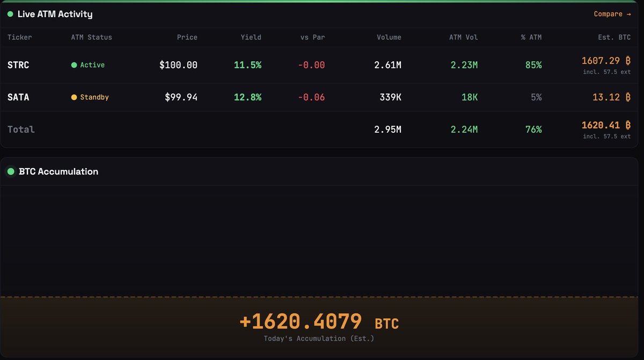Click the % ATM column header
The image size is (644, 360).
tap(531, 37)
